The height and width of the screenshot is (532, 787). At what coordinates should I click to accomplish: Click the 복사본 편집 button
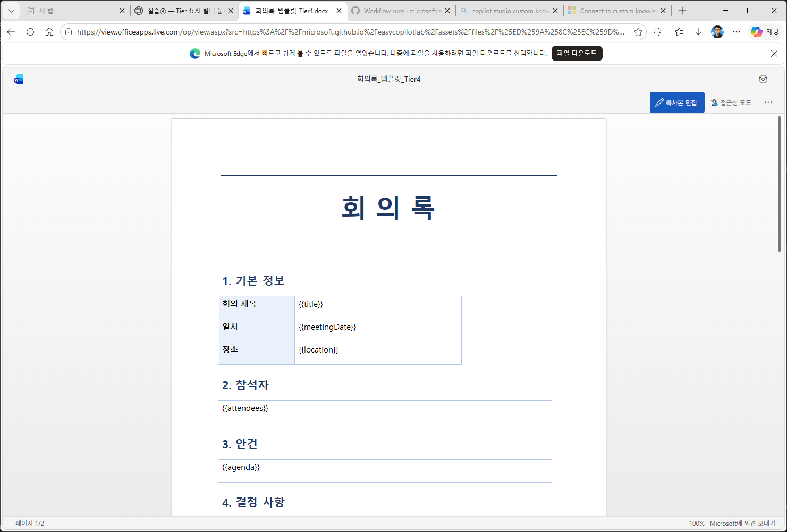pyautogui.click(x=677, y=102)
